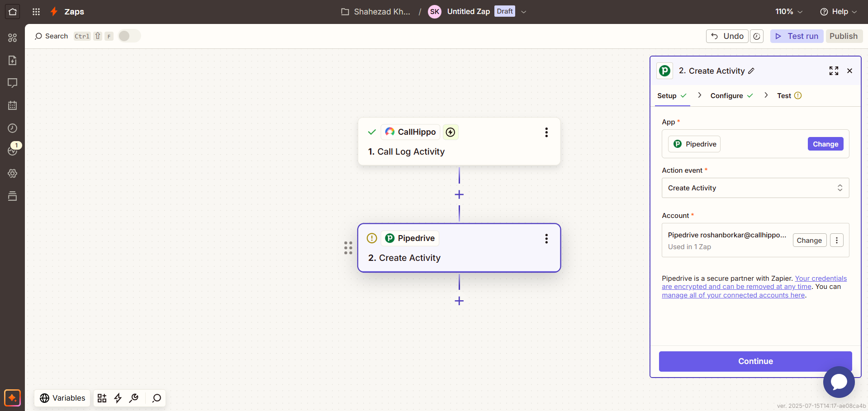Click the purple Change app button
This screenshot has width=868, height=411.
click(825, 144)
